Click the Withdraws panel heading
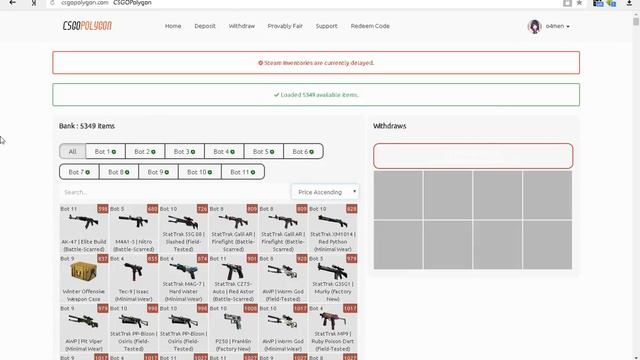640x360 pixels. pyautogui.click(x=389, y=126)
